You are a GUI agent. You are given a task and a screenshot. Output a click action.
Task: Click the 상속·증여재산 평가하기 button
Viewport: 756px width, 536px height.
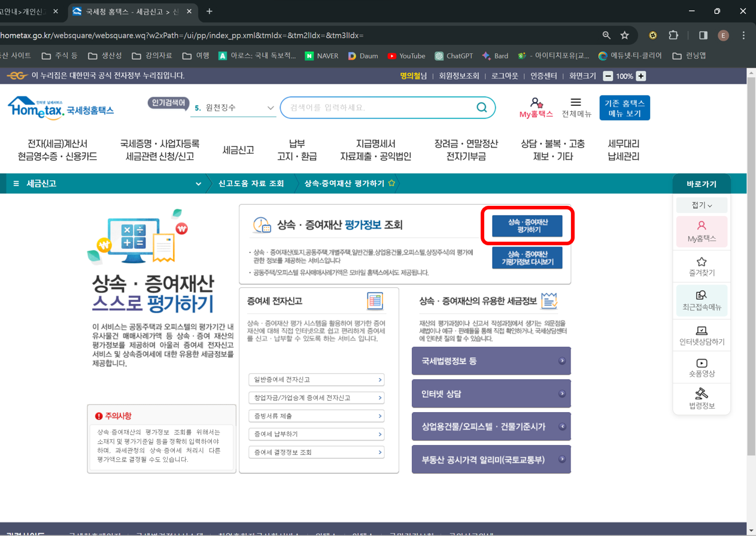point(528,226)
